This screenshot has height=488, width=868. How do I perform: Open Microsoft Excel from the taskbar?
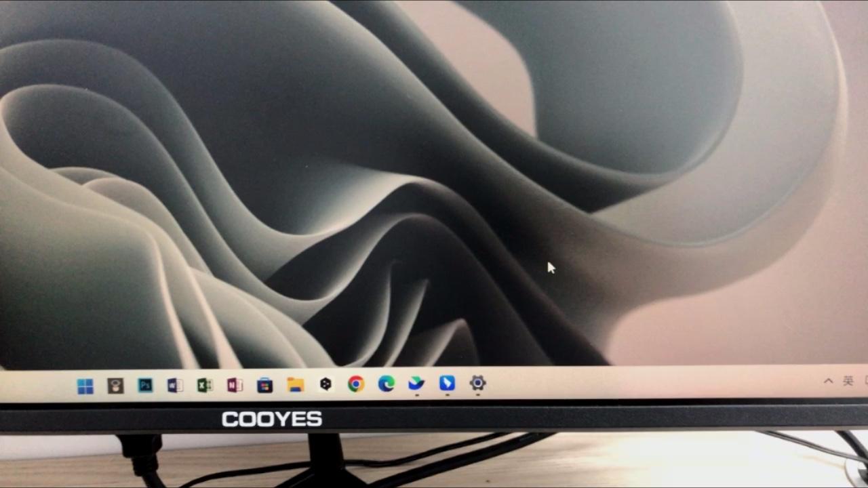tap(205, 386)
